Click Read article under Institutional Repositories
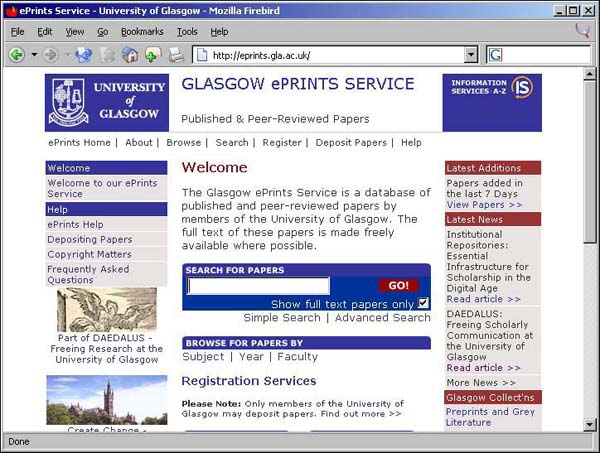 [483, 299]
